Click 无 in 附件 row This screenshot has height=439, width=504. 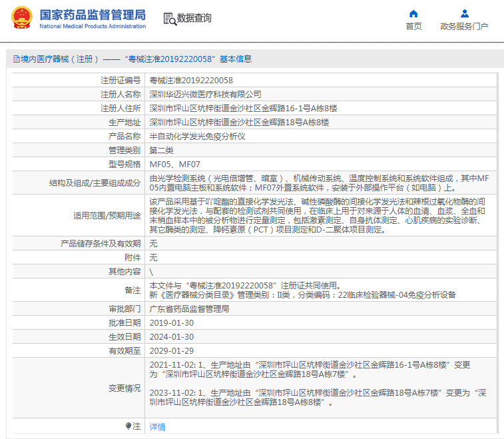[x=153, y=258]
